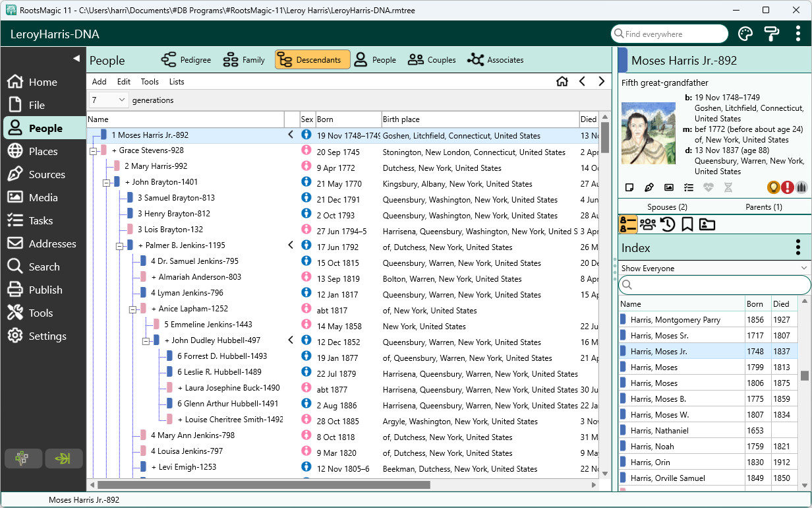Open Sources in the sidebar
The height and width of the screenshot is (508, 812).
[43, 174]
